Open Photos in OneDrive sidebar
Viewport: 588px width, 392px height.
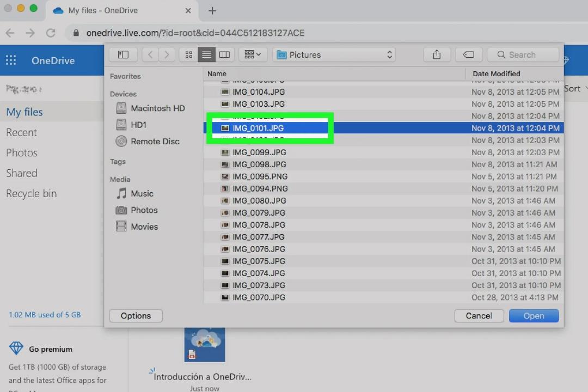click(22, 152)
